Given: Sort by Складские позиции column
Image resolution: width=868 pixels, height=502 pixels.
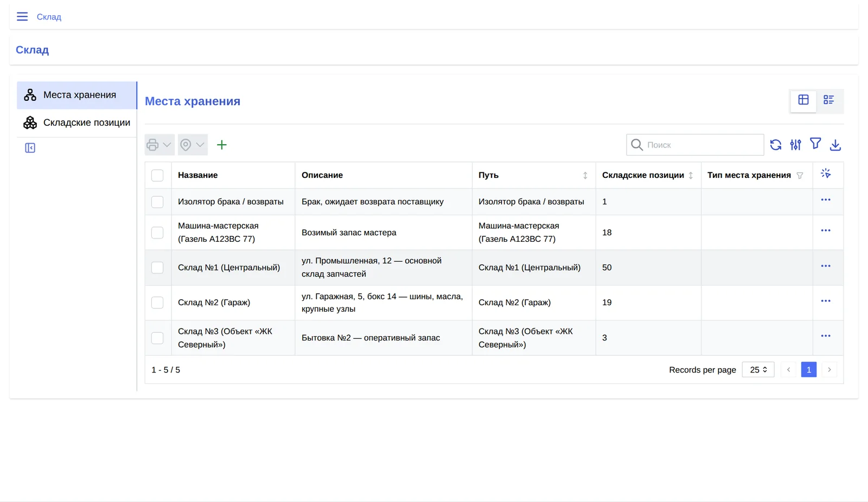Looking at the screenshot, I should (691, 176).
